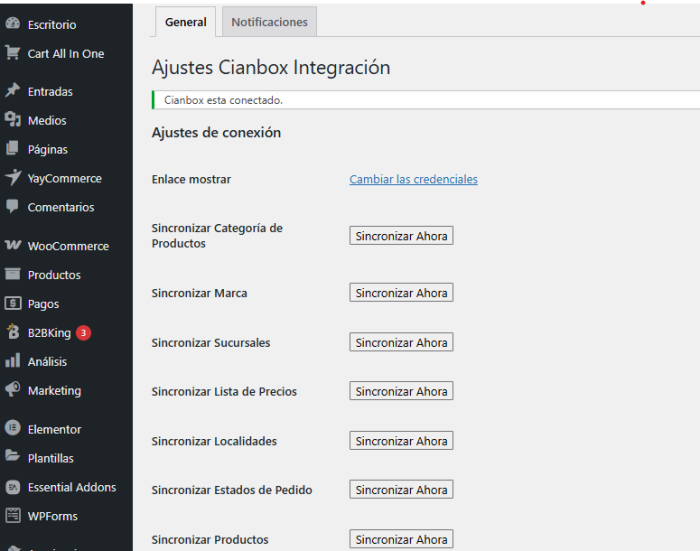Click the WPForms icon in sidebar
The width and height of the screenshot is (700, 551).
(12, 516)
